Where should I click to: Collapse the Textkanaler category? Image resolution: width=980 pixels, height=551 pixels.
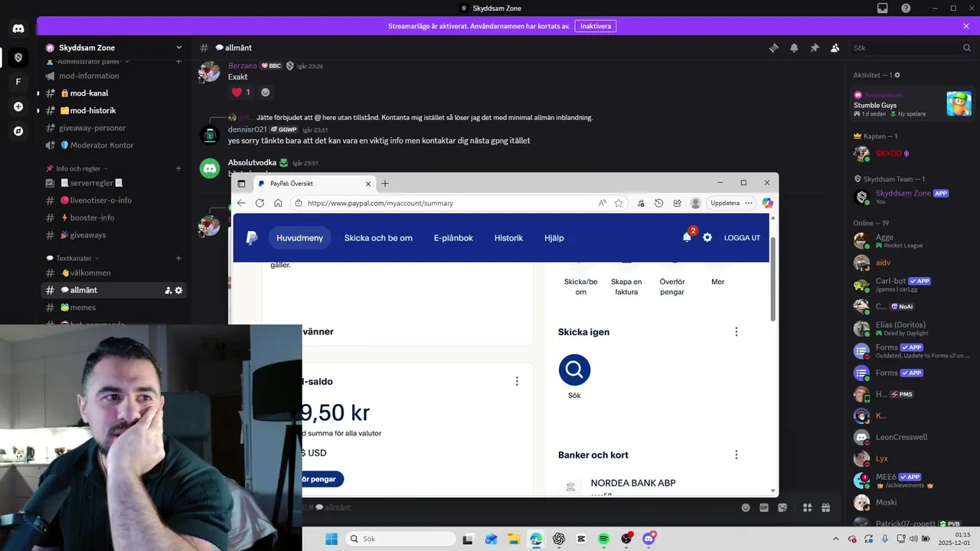73,258
